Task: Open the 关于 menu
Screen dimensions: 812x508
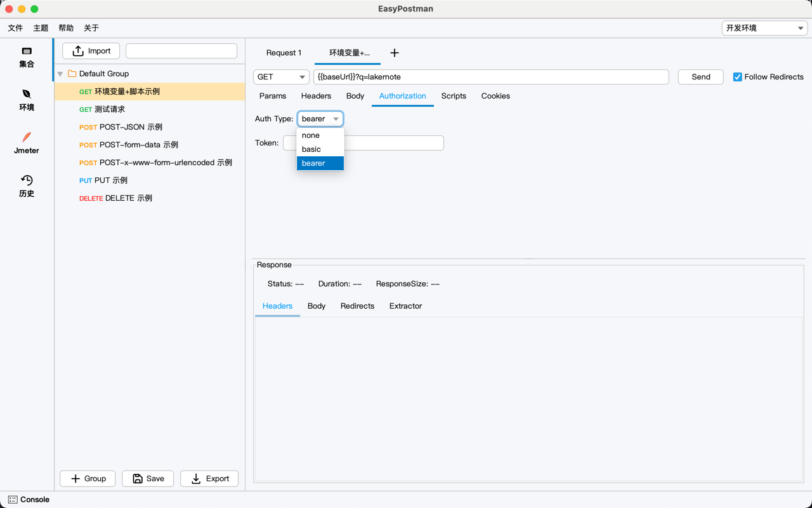Action: (91, 28)
